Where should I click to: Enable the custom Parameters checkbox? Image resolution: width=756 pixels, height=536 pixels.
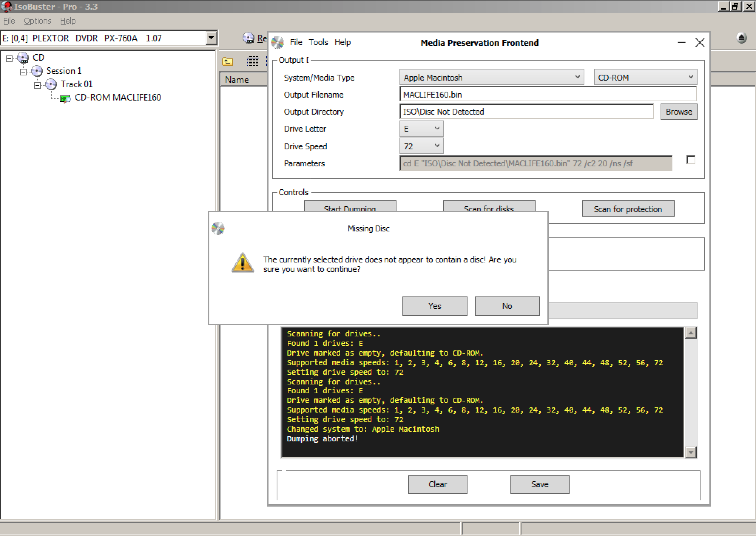(691, 160)
